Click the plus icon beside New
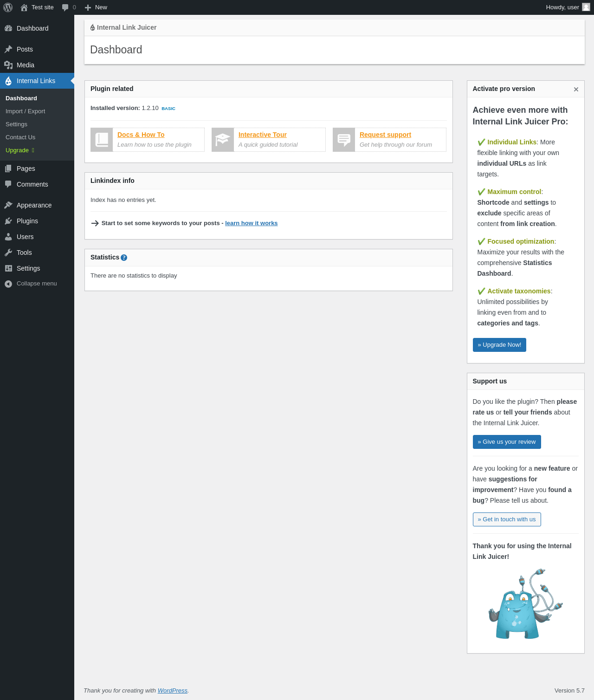Viewport: 594px width, 700px height. point(88,7)
